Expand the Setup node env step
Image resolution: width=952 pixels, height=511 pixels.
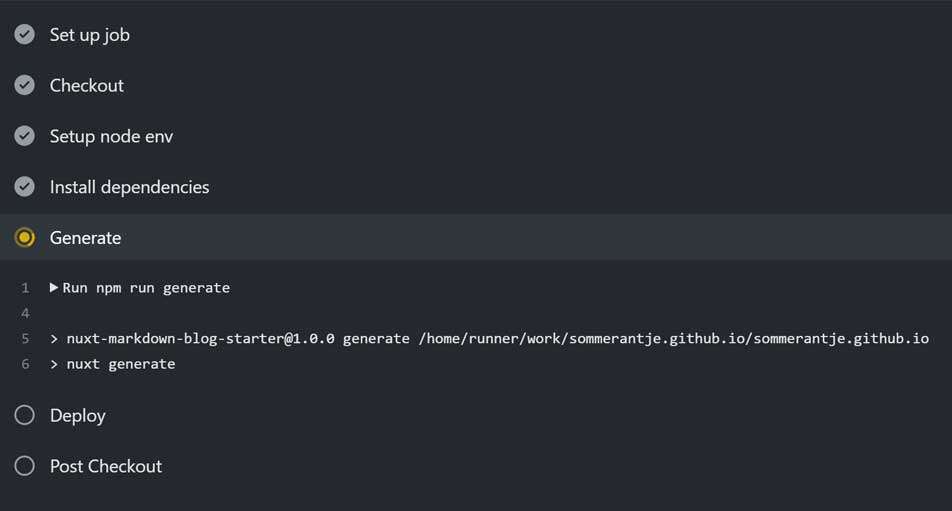(111, 136)
